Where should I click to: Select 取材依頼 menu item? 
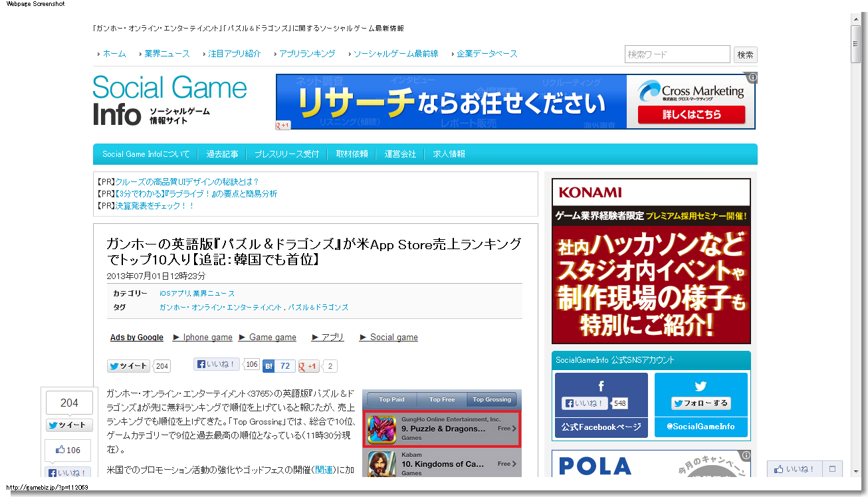[x=352, y=154]
